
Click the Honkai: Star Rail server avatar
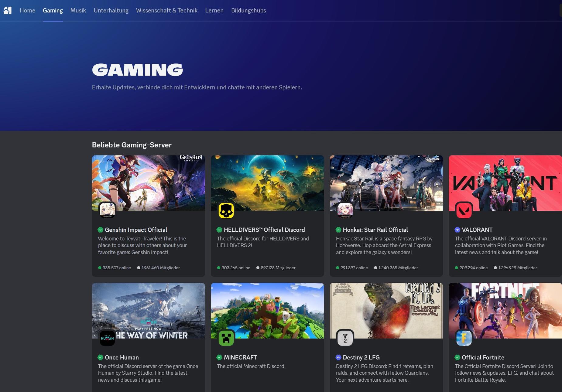(345, 210)
